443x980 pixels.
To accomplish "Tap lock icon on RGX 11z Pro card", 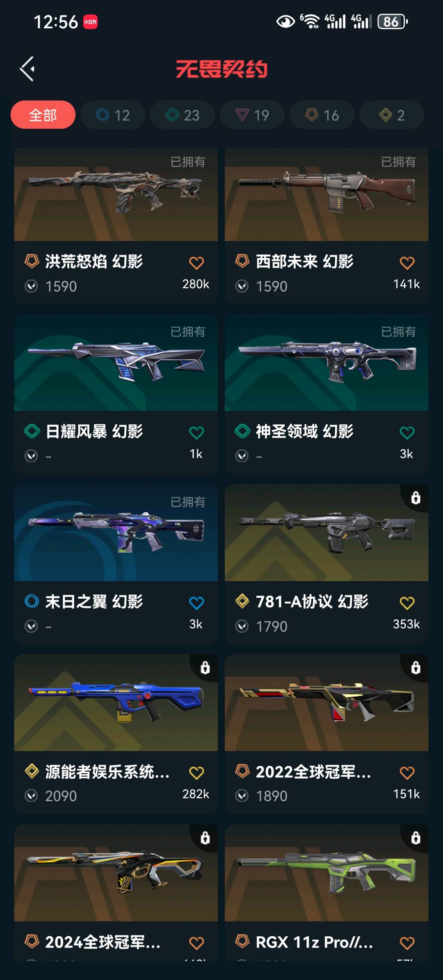I will coord(416,838).
